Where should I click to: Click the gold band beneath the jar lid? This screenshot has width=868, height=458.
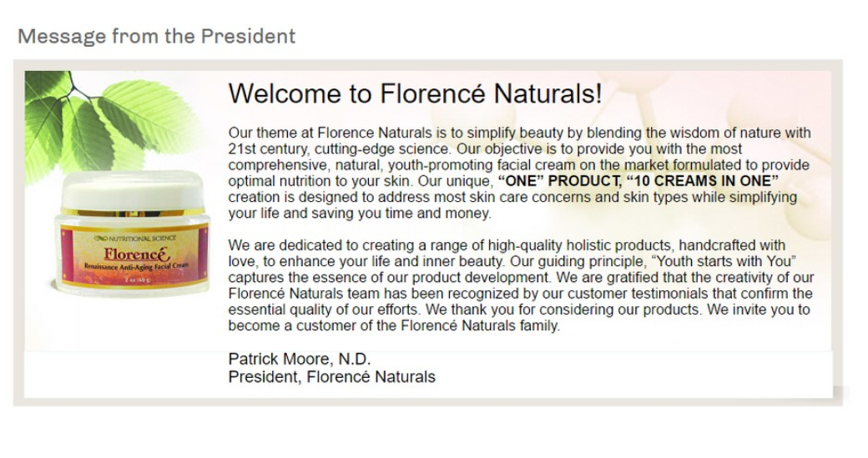pyautogui.click(x=132, y=213)
